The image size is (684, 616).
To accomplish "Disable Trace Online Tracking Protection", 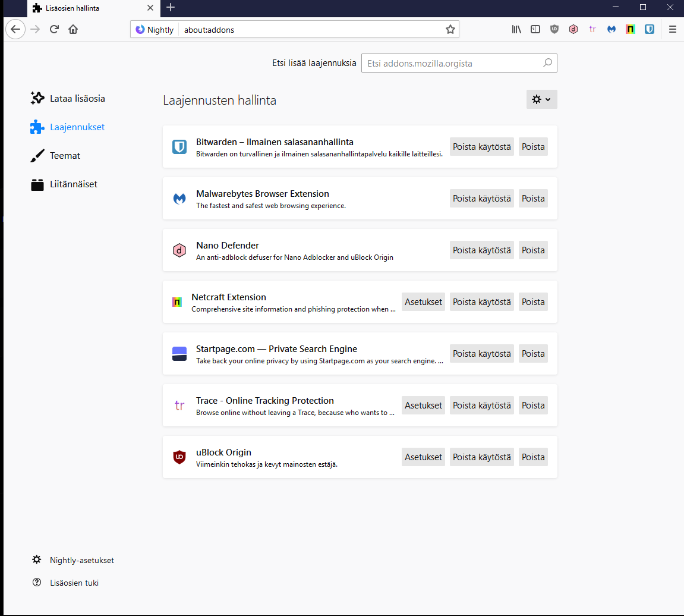I will click(x=481, y=406).
